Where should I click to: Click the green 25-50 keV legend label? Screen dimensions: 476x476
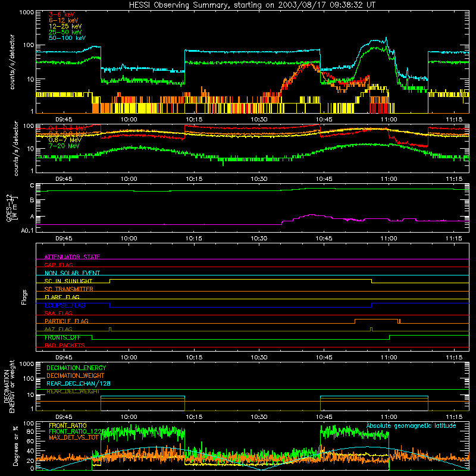pos(65,32)
